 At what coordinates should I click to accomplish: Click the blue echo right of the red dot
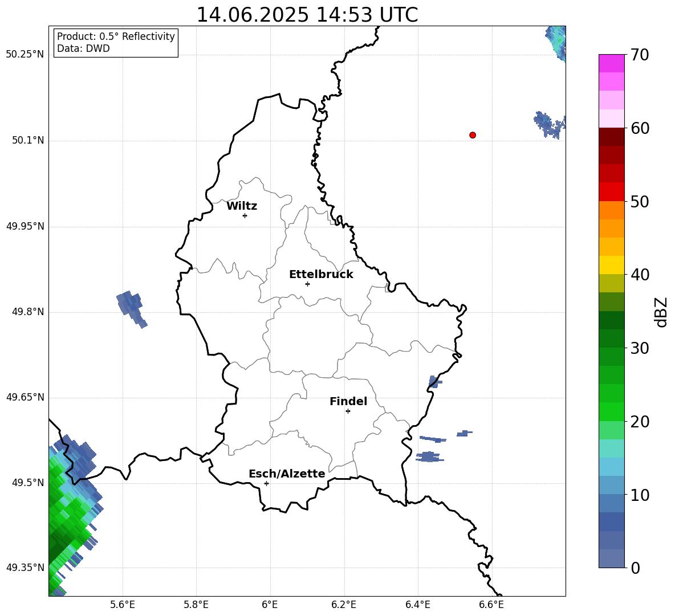pos(550,125)
